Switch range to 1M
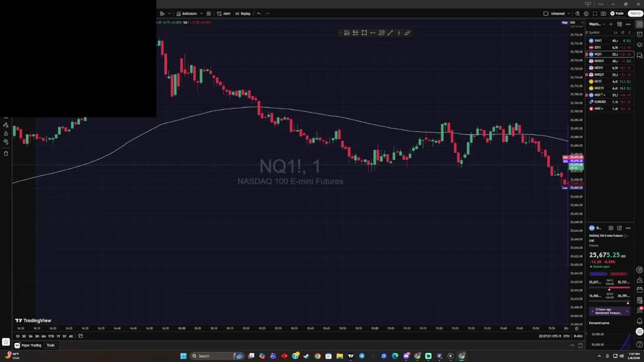Viewport: 644px width, 362px height. (x=30, y=336)
